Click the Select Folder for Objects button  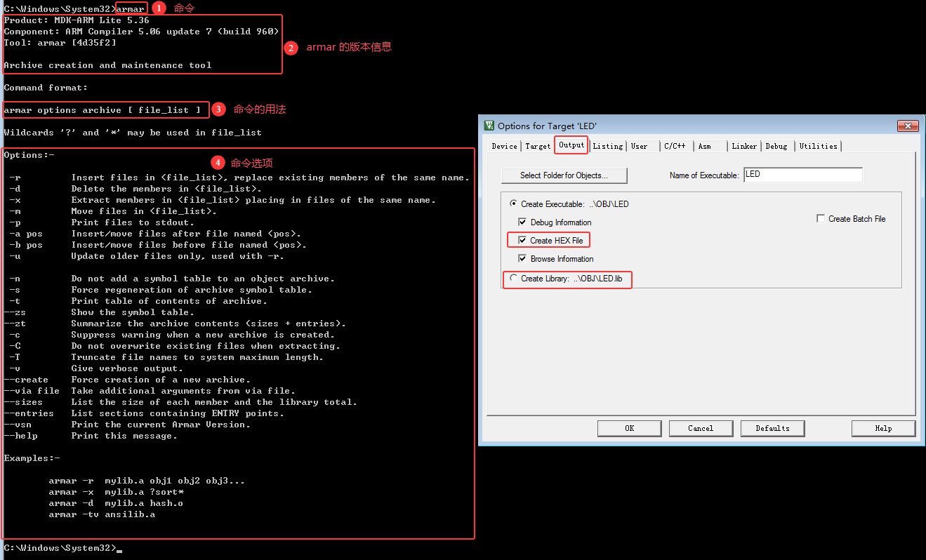coord(564,175)
